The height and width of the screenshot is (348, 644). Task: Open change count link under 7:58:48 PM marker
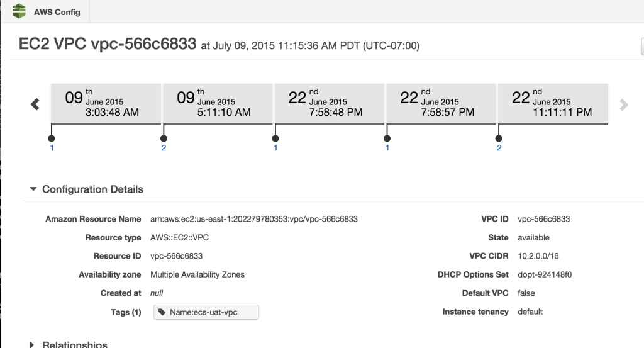[x=275, y=148]
